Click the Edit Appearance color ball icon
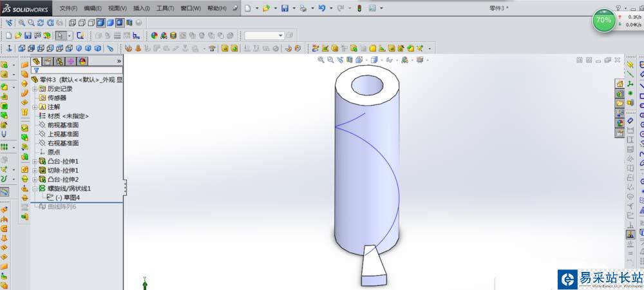This screenshot has height=290, width=644. pyautogui.click(x=155, y=35)
